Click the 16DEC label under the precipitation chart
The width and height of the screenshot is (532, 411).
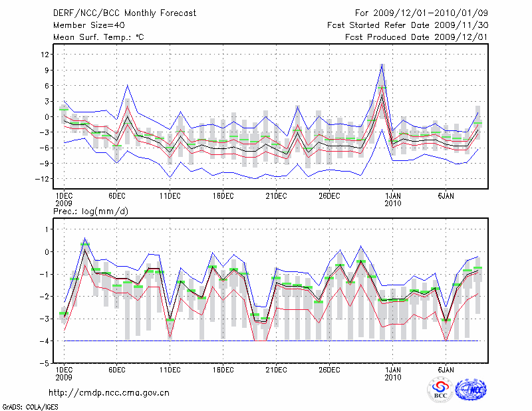click(223, 370)
